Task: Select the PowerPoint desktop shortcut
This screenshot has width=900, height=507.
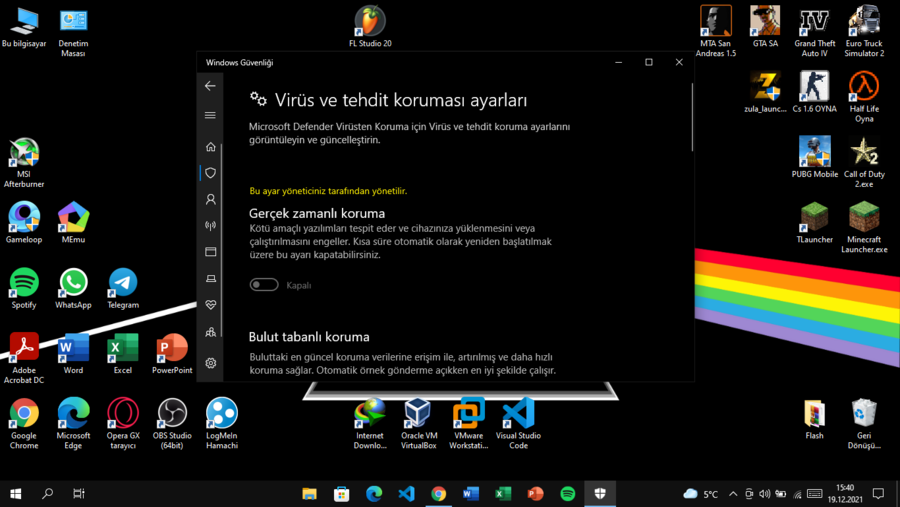Action: tap(172, 354)
